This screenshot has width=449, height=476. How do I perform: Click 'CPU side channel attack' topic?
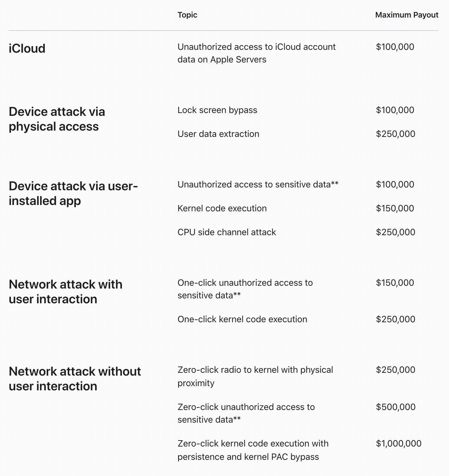coord(227,232)
